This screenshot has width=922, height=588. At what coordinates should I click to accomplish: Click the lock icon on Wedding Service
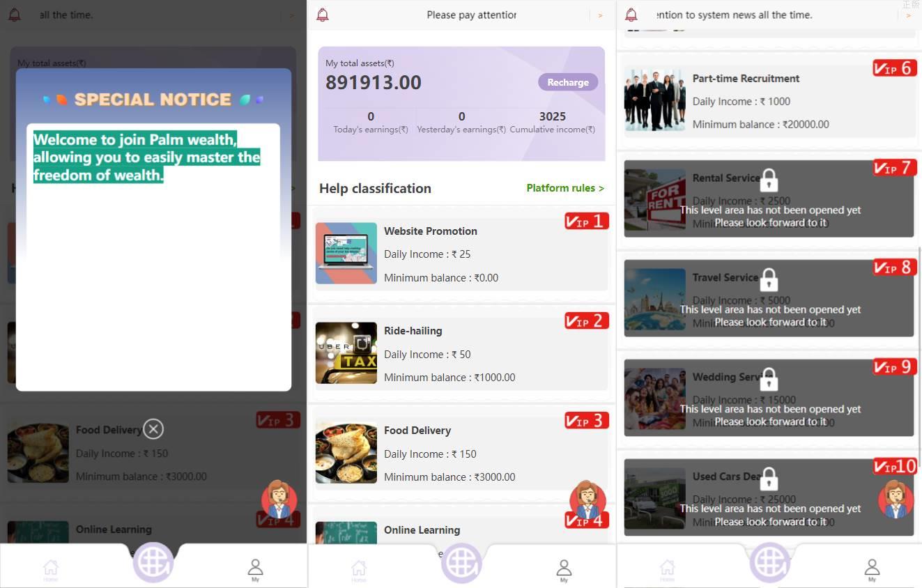click(769, 379)
